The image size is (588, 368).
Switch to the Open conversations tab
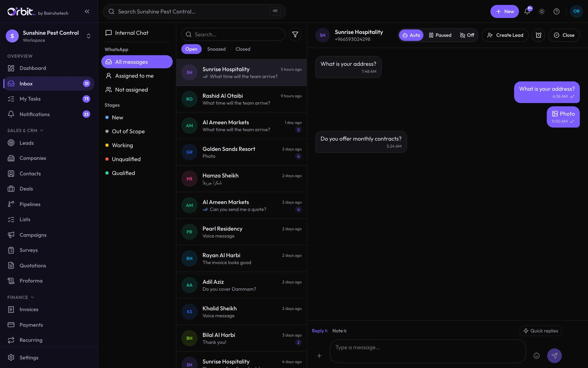191,49
